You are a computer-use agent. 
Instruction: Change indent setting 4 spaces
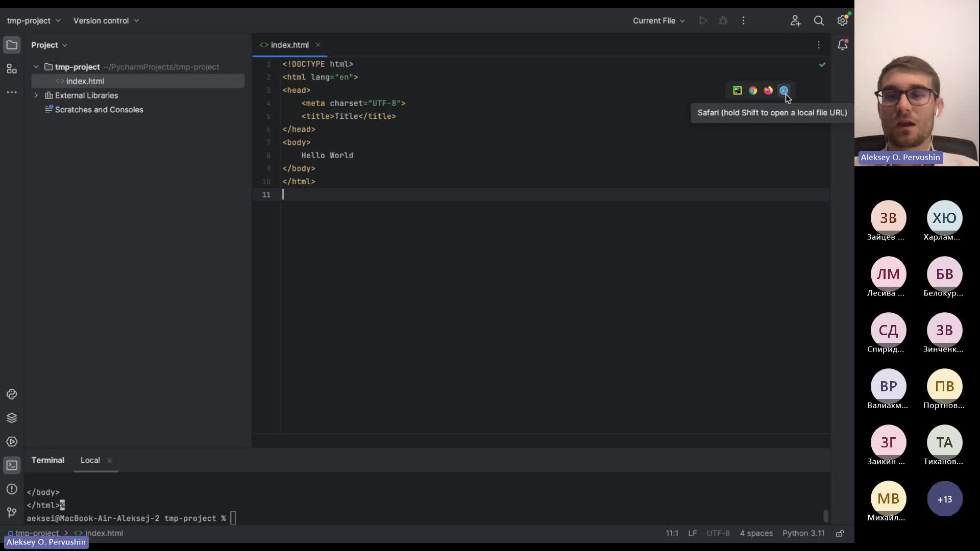pyautogui.click(x=756, y=533)
